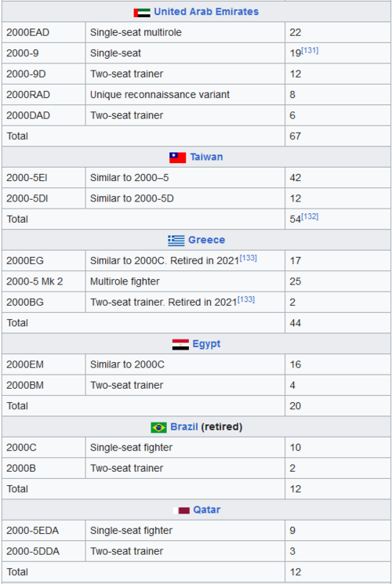Open the Egypt country link

point(206,344)
